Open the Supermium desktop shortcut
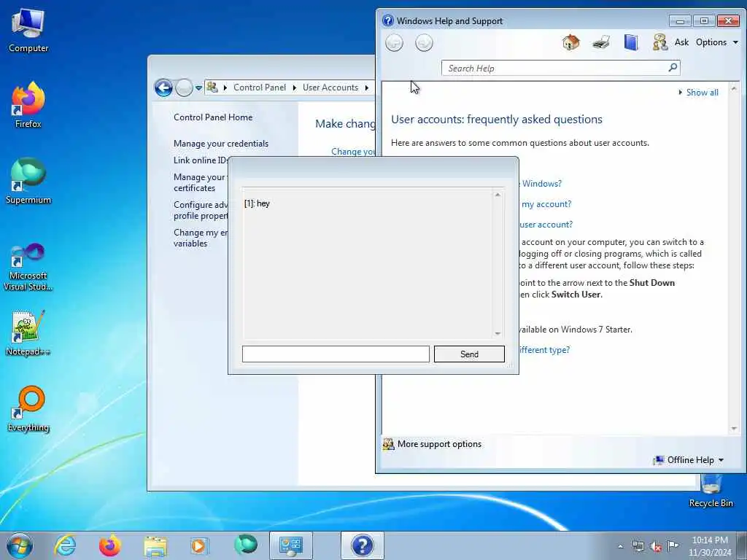 28,181
